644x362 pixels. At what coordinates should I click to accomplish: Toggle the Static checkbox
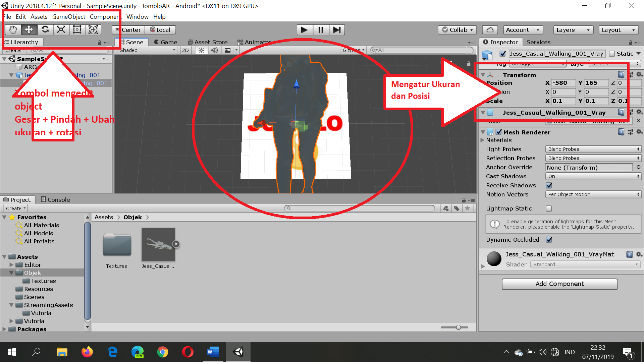pos(612,54)
